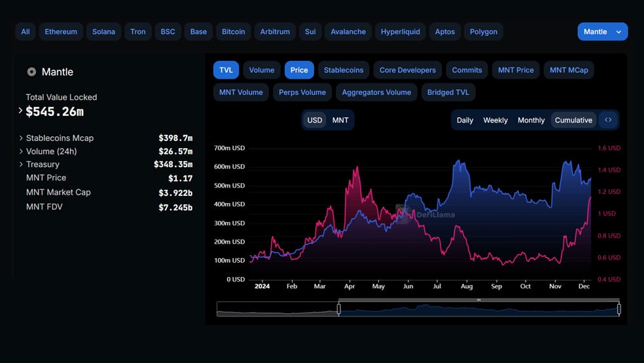Click the MNT Market Cap $3.922b value

coord(175,193)
